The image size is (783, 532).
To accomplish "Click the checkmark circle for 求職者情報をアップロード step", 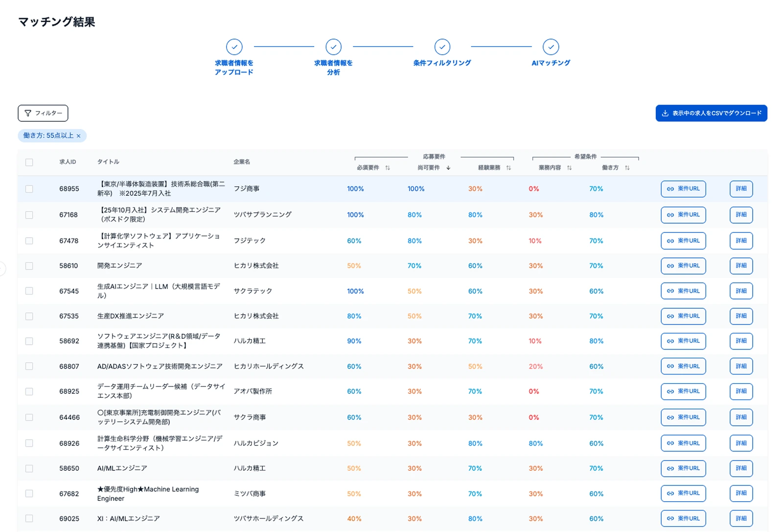I will [x=234, y=47].
